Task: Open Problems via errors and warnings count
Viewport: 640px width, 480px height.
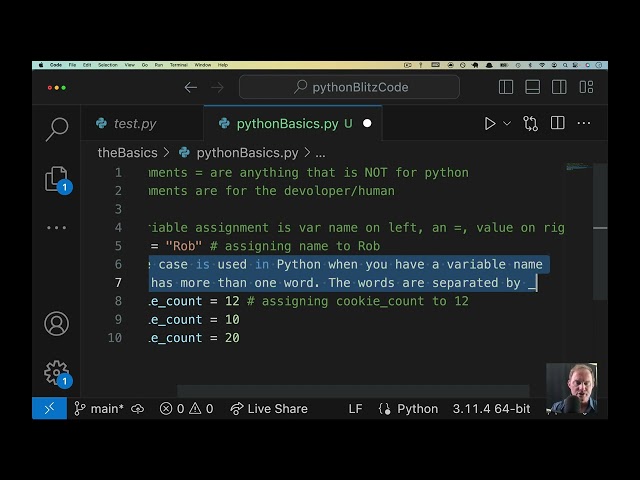Action: [x=187, y=409]
